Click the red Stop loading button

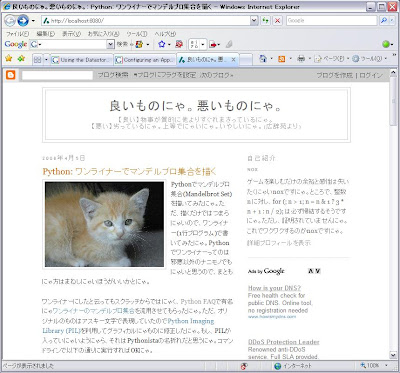(277, 21)
